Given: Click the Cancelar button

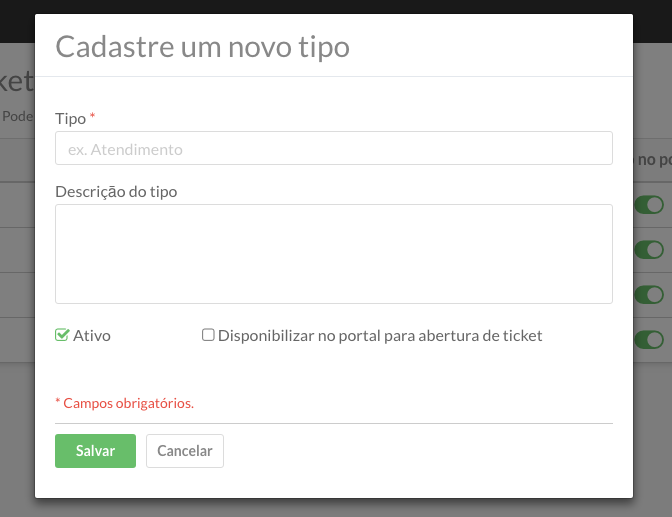Looking at the screenshot, I should coord(185,451).
